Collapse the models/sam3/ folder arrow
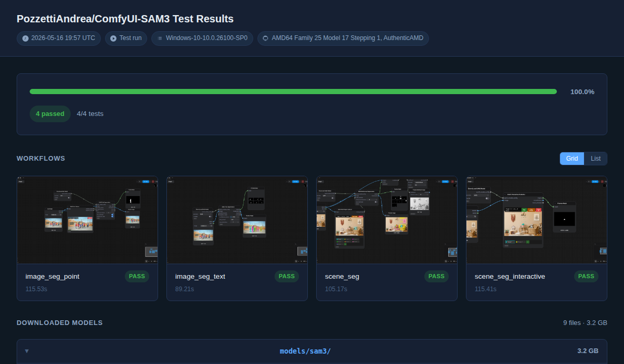 click(x=27, y=351)
